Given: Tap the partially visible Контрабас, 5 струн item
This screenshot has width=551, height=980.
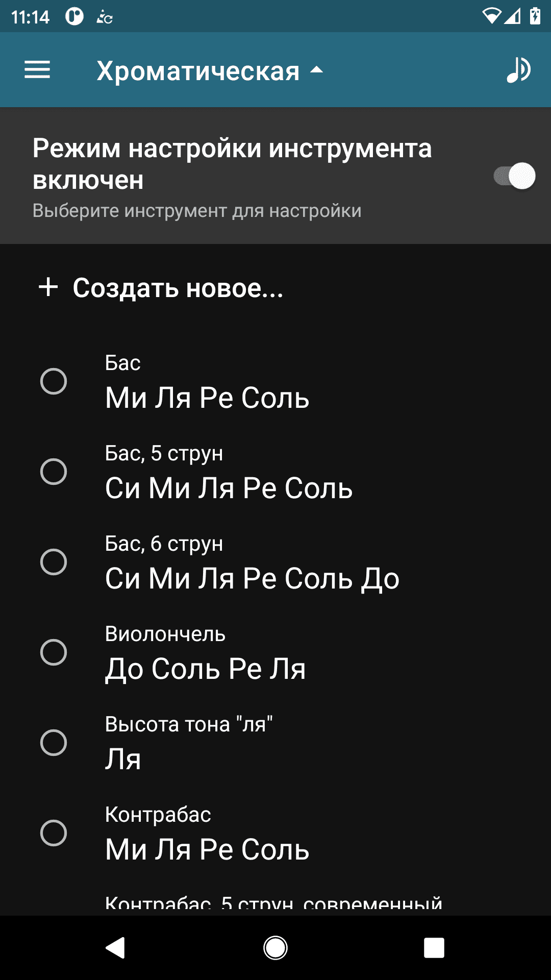Looking at the screenshot, I should pyautogui.click(x=273, y=903).
